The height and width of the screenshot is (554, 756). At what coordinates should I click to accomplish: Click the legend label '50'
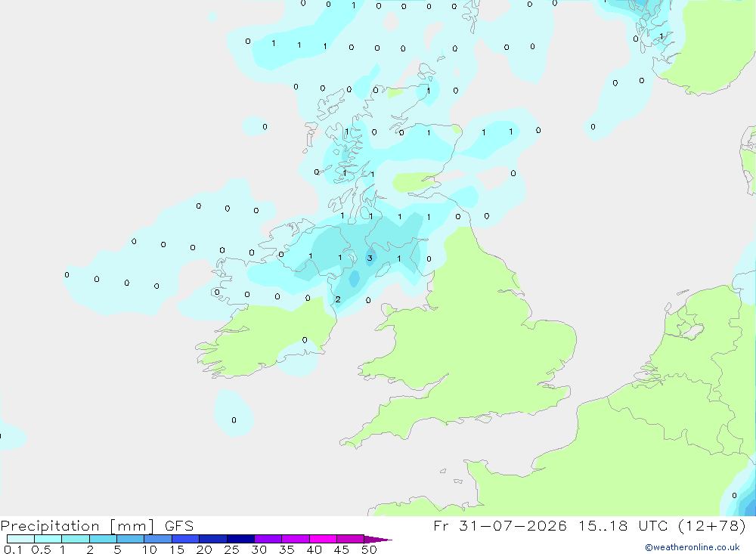coord(369,549)
